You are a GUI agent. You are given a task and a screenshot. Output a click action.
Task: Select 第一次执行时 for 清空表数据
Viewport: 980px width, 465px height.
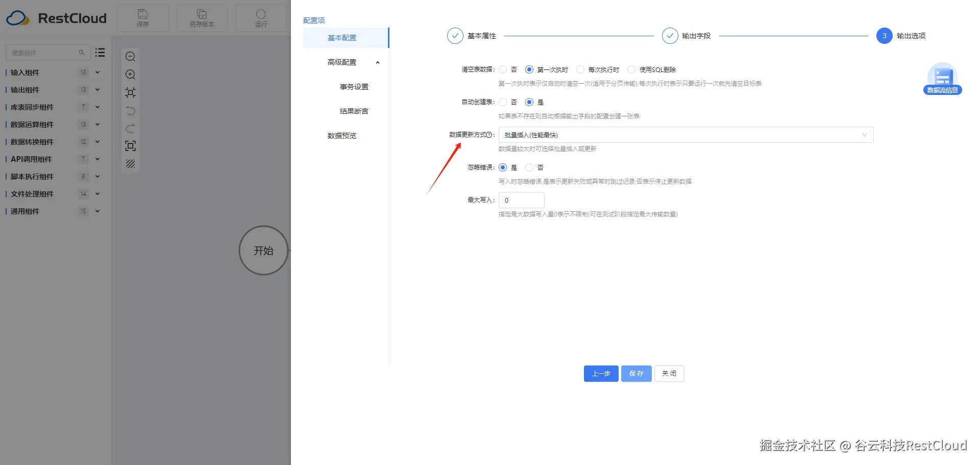point(529,69)
